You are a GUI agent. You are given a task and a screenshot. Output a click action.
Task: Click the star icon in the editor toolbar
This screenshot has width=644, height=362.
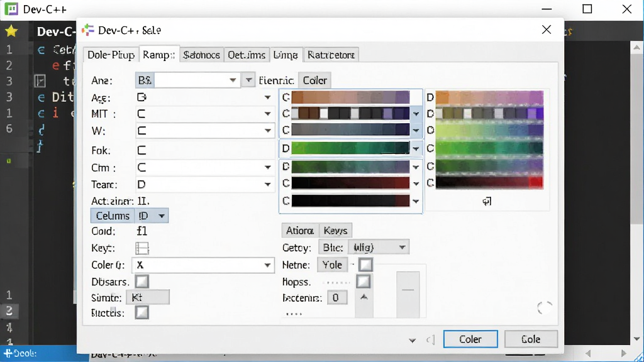pos(11,31)
